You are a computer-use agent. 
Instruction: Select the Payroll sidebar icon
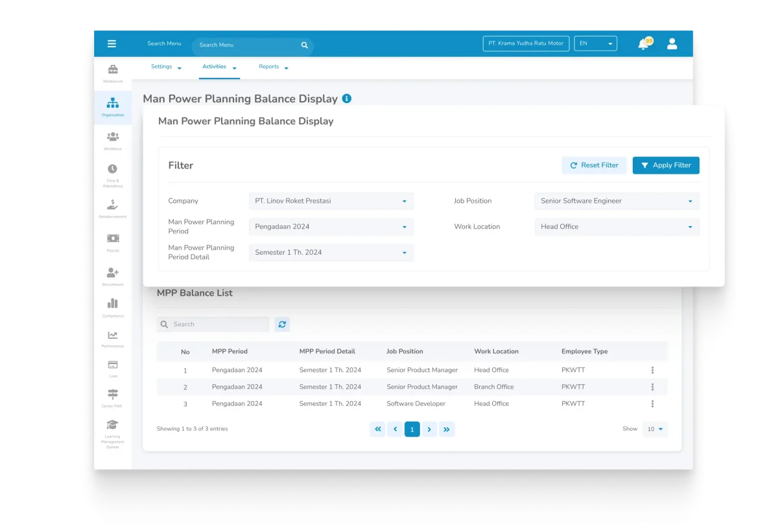tap(113, 241)
